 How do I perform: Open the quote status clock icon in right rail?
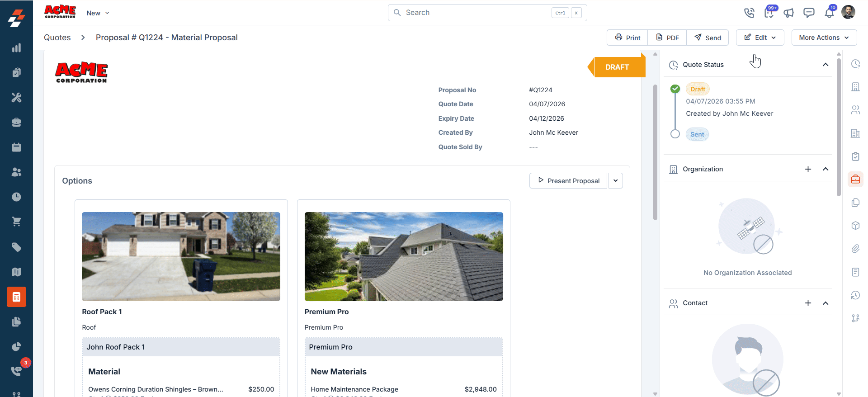(x=855, y=64)
